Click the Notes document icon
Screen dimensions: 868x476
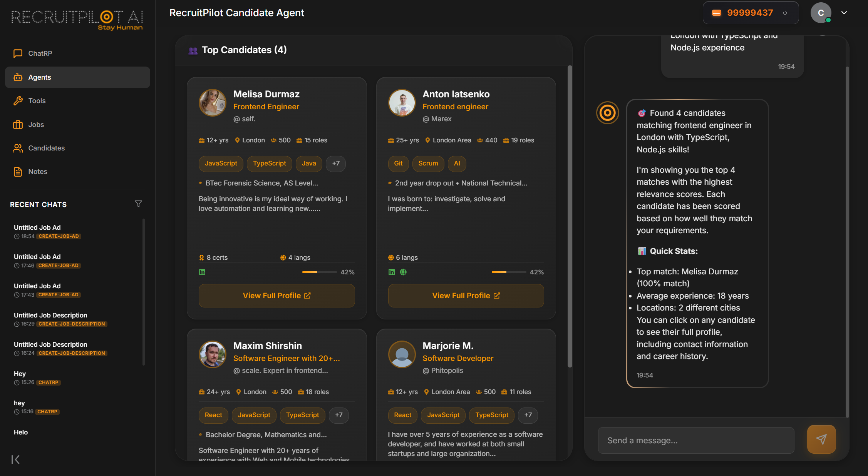(x=18, y=172)
